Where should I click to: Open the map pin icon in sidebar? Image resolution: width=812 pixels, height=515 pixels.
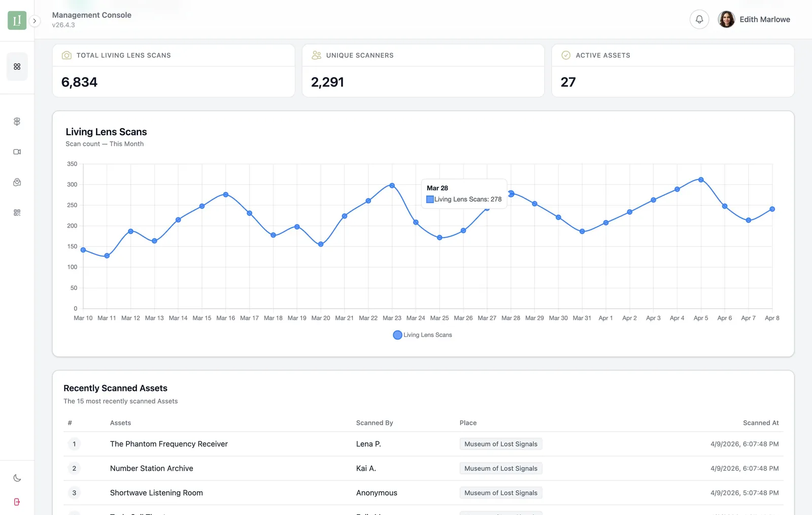pos(17,182)
